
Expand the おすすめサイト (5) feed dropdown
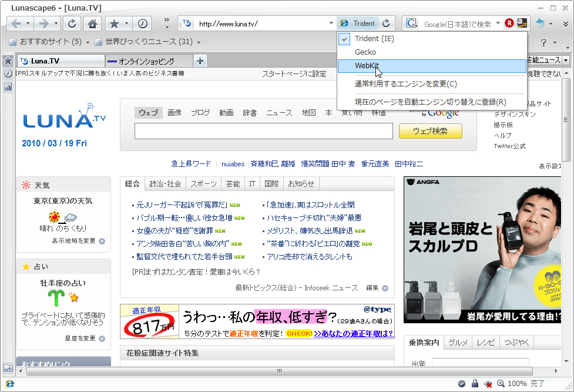tap(88, 42)
